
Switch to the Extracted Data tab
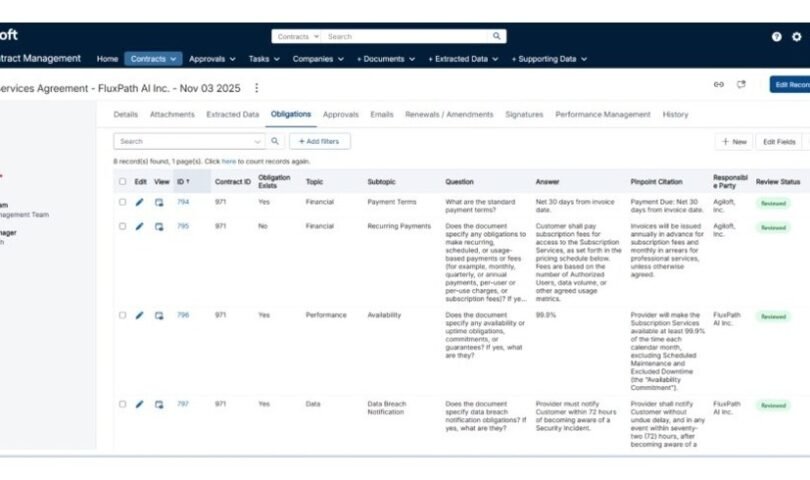[232, 115]
